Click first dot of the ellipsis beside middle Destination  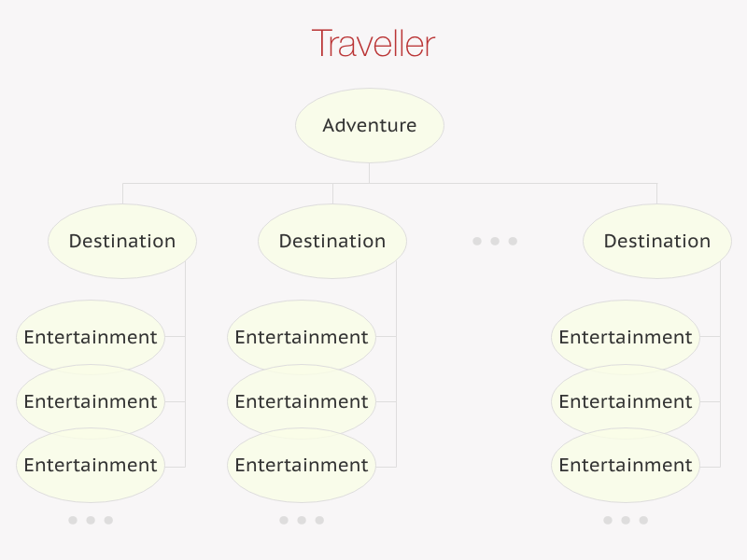pyautogui.click(x=477, y=241)
